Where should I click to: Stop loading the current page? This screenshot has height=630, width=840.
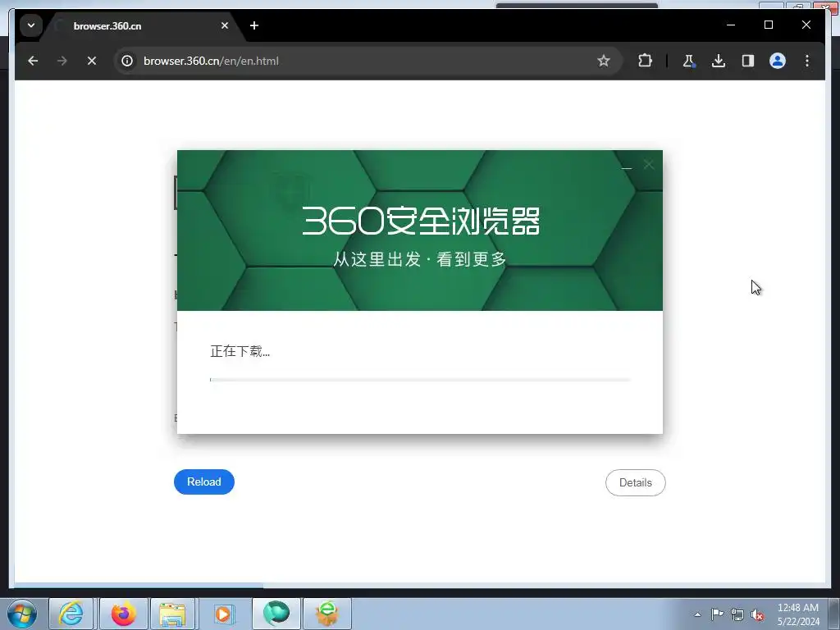pos(92,61)
